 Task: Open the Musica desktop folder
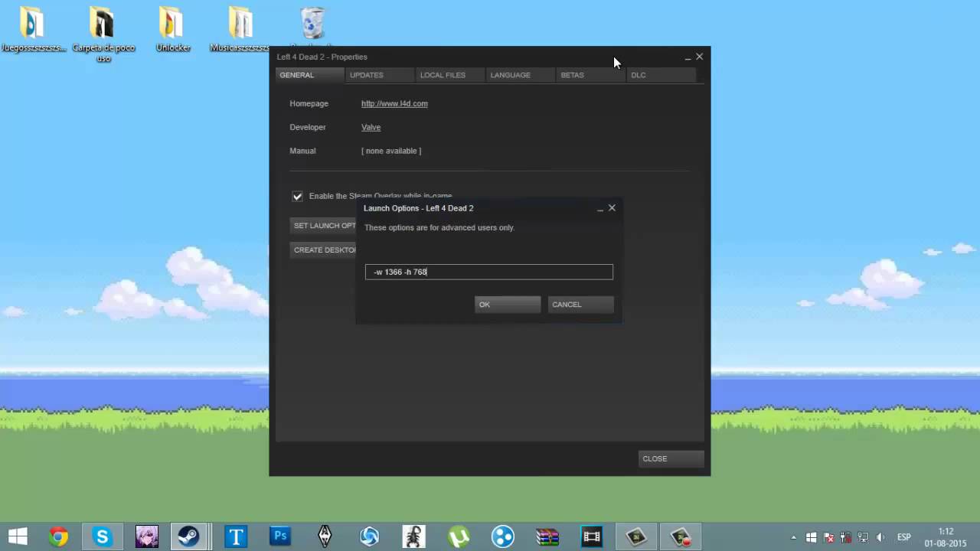(x=240, y=29)
